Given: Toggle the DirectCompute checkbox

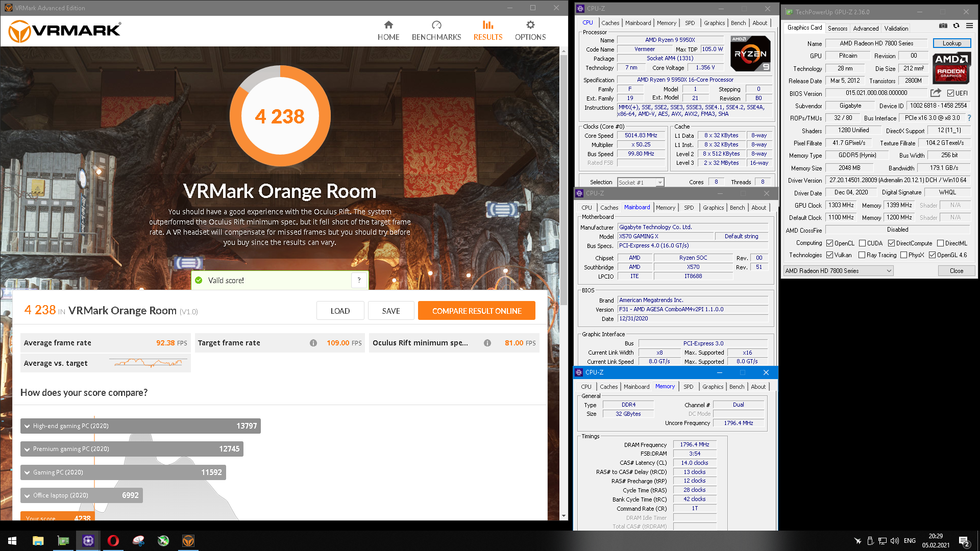Looking at the screenshot, I should (892, 243).
